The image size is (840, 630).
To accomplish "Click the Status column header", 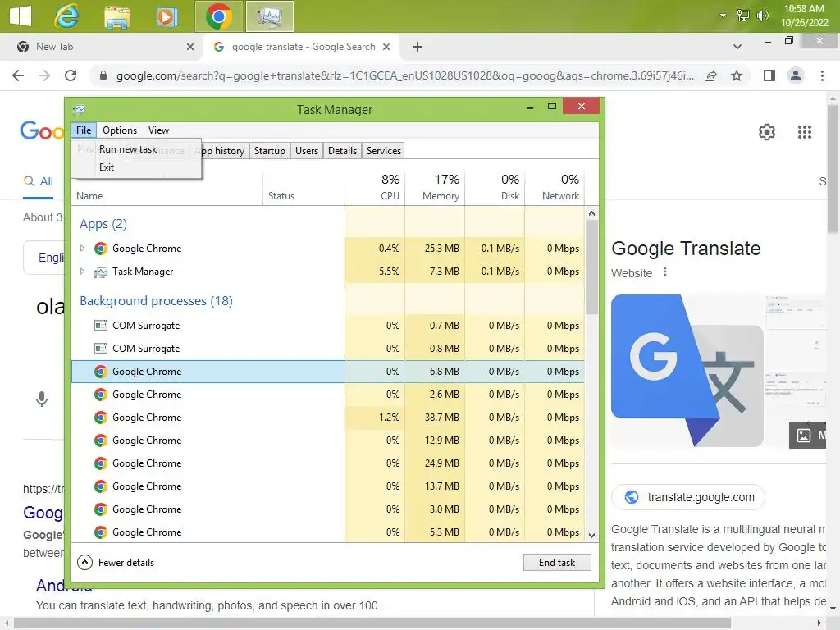I will (x=304, y=188).
